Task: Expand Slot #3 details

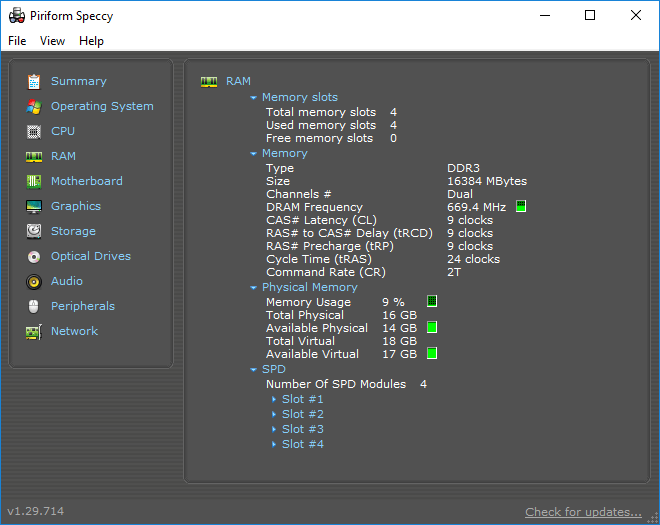Action: (274, 429)
